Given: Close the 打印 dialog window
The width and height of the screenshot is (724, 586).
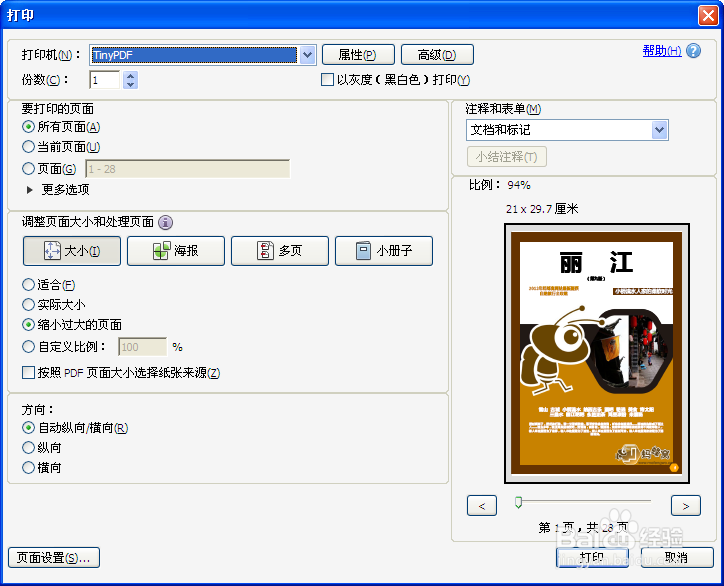Looking at the screenshot, I should pyautogui.click(x=708, y=15).
